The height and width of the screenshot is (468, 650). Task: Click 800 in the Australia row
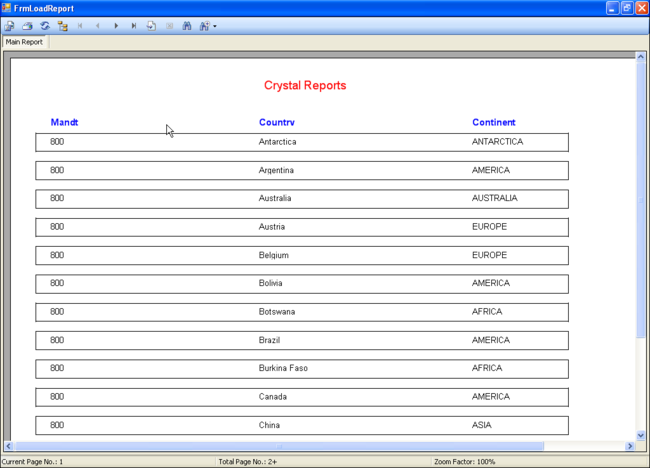point(57,198)
